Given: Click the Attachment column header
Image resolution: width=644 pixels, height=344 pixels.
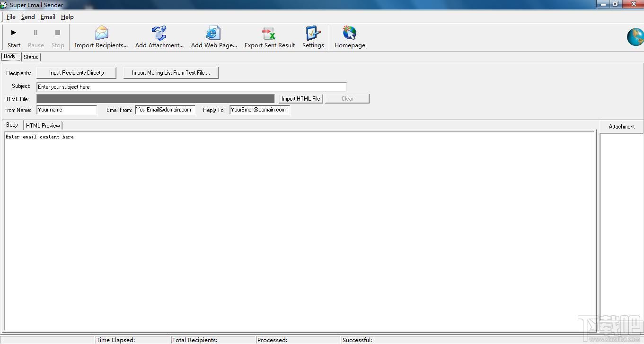Looking at the screenshot, I should (x=622, y=127).
